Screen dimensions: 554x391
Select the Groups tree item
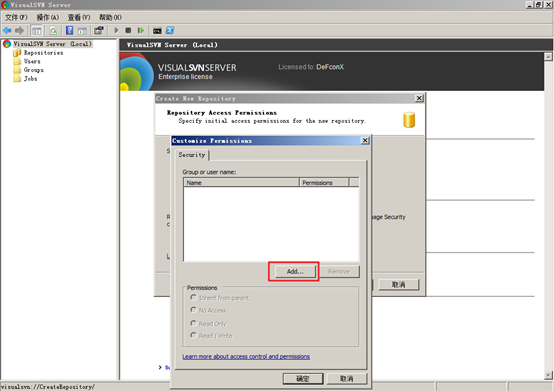point(34,70)
